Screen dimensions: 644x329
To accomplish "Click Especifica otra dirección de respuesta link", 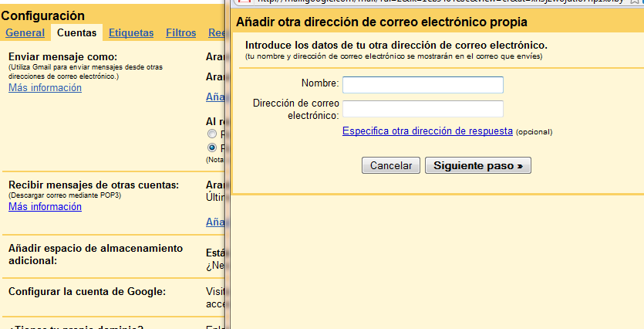I will click(427, 131).
